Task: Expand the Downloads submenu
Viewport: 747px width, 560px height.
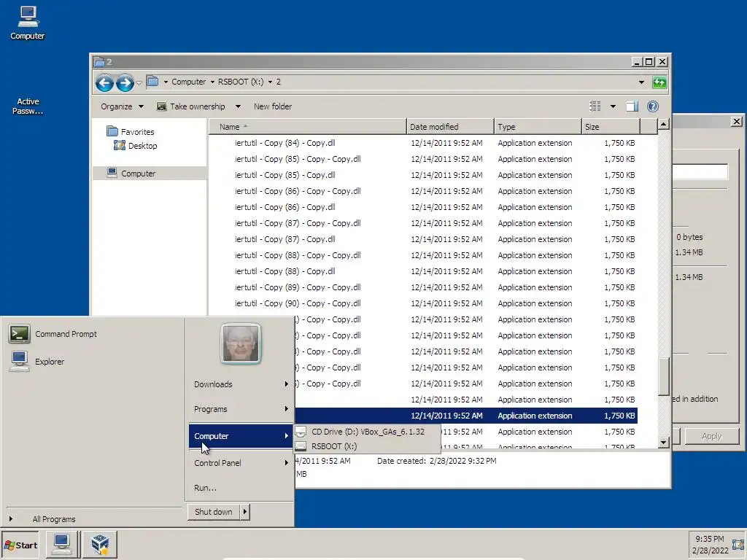Action: pos(241,384)
